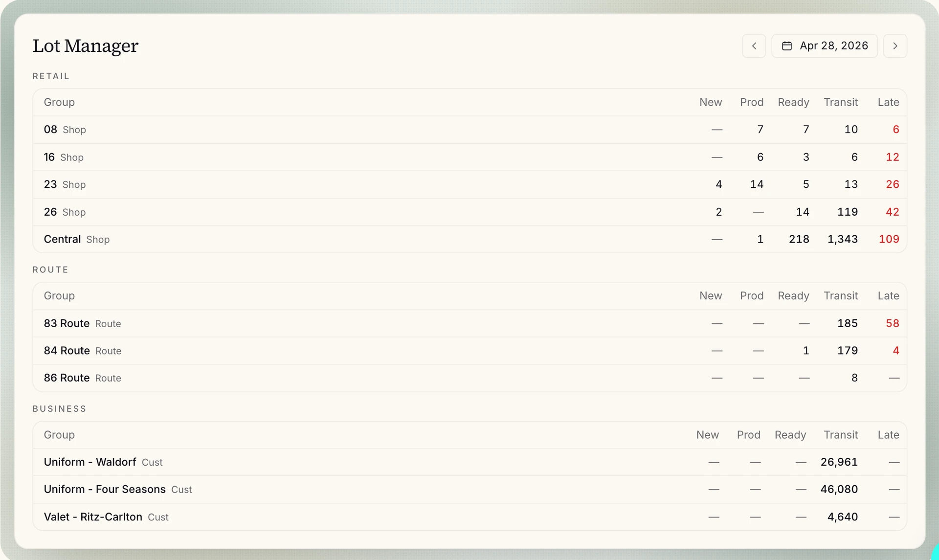This screenshot has width=939, height=560.
Task: Select Uniform - Four Seasons customer row
Action: point(469,490)
